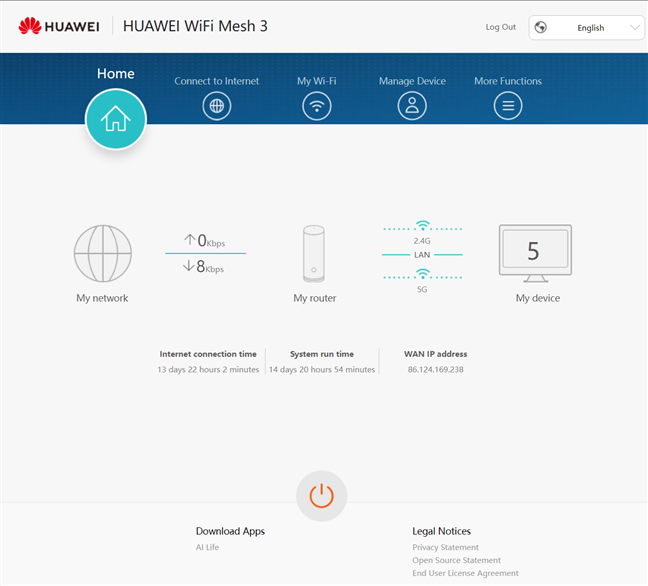Click the My router label
The height and width of the screenshot is (586, 648).
click(x=314, y=298)
